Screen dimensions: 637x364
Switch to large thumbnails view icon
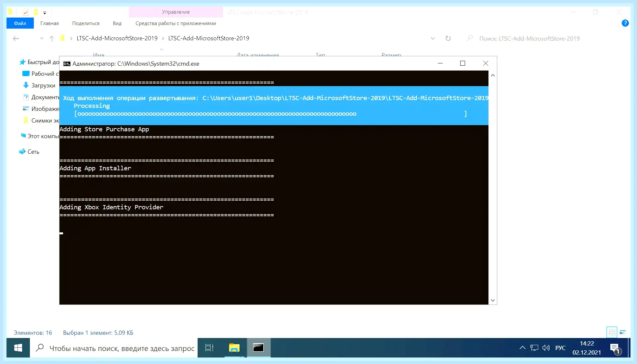click(x=623, y=332)
